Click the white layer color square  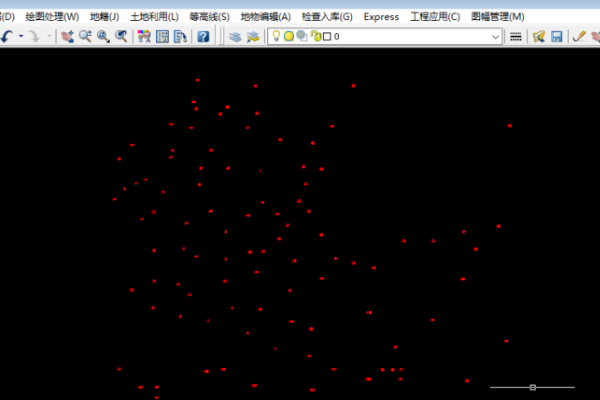click(327, 36)
